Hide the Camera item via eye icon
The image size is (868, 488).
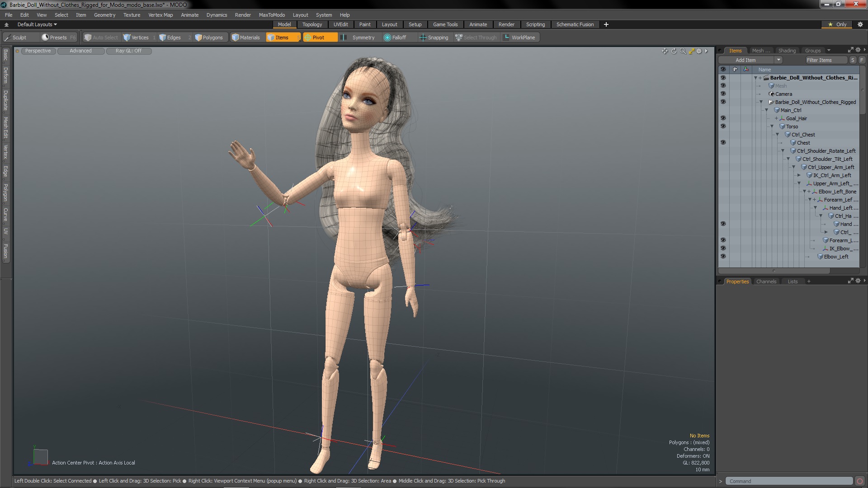pyautogui.click(x=723, y=94)
